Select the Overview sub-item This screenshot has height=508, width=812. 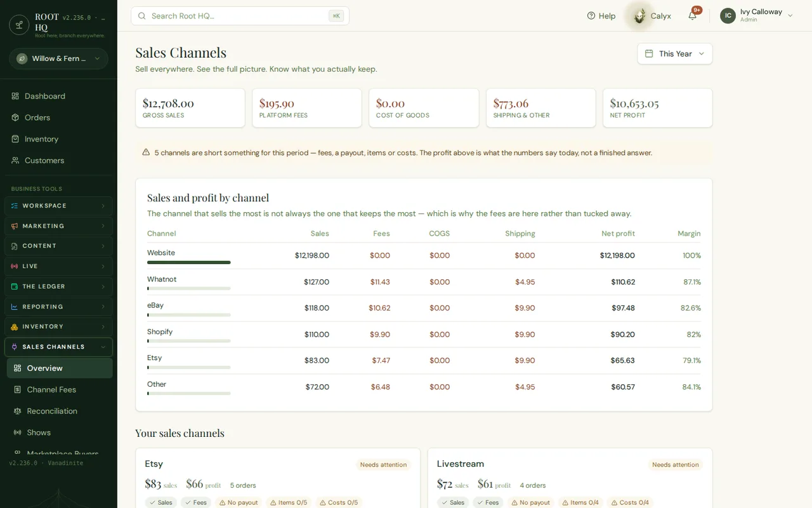point(60,368)
